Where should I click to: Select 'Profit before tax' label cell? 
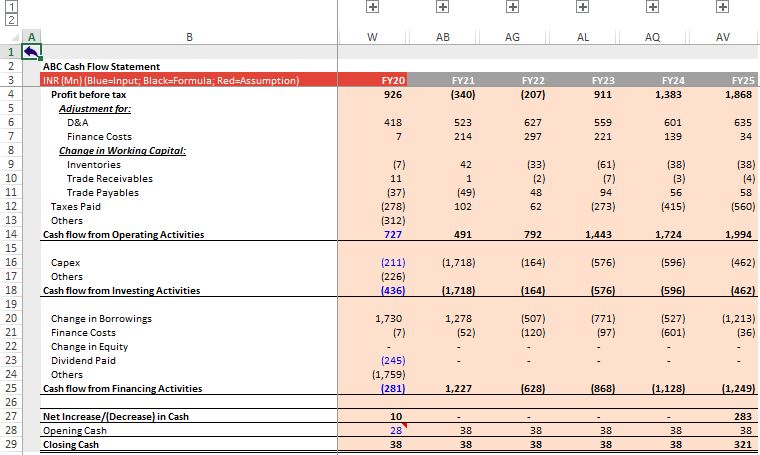point(189,94)
